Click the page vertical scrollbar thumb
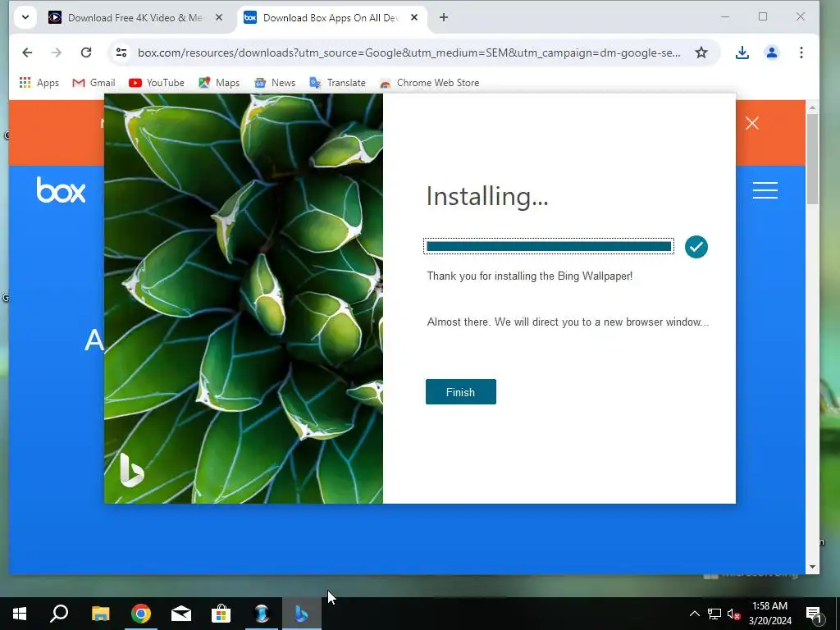 pyautogui.click(x=812, y=158)
